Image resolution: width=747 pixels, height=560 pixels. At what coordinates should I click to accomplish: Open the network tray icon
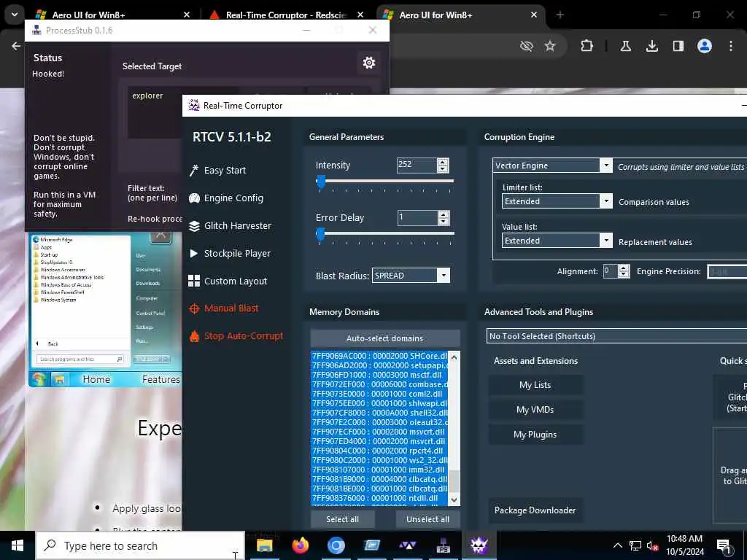click(635, 545)
